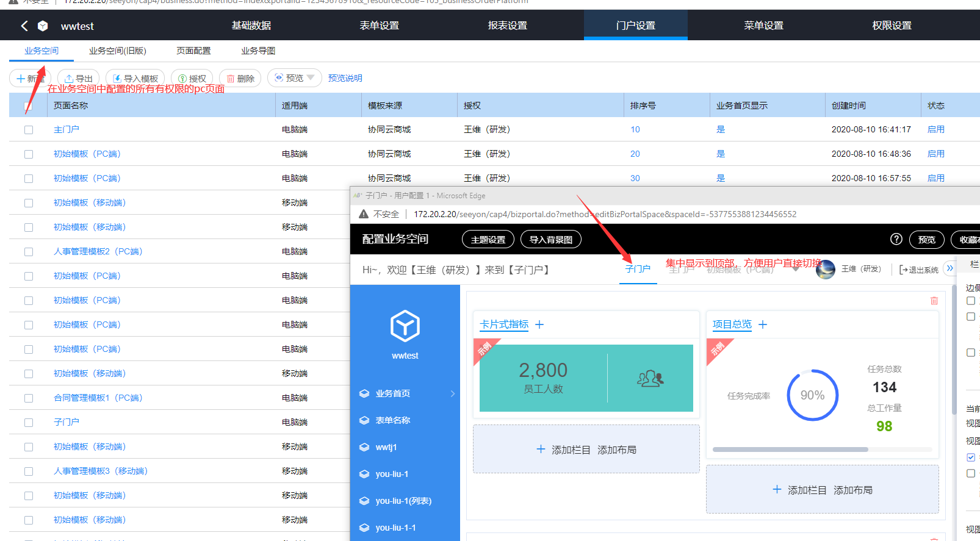Select checkbox of row with sort number 20
980x541 pixels.
tap(29, 154)
